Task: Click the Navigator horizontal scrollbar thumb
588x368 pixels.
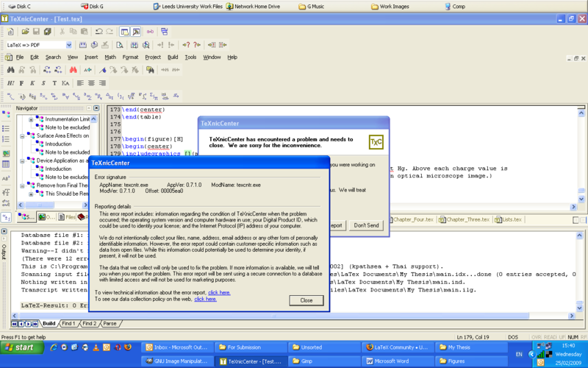Action: pos(40,205)
